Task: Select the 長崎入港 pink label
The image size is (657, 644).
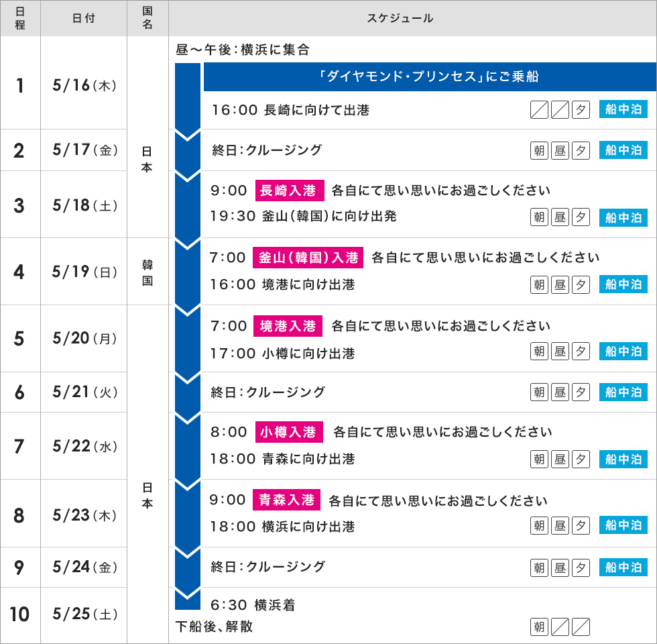Action: coord(290,191)
